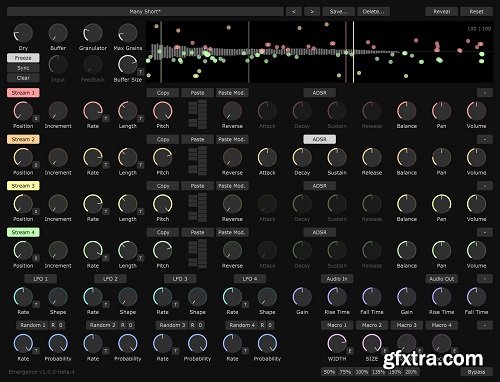Go to next preset with > button
This screenshot has width=500, height=382.
point(312,12)
